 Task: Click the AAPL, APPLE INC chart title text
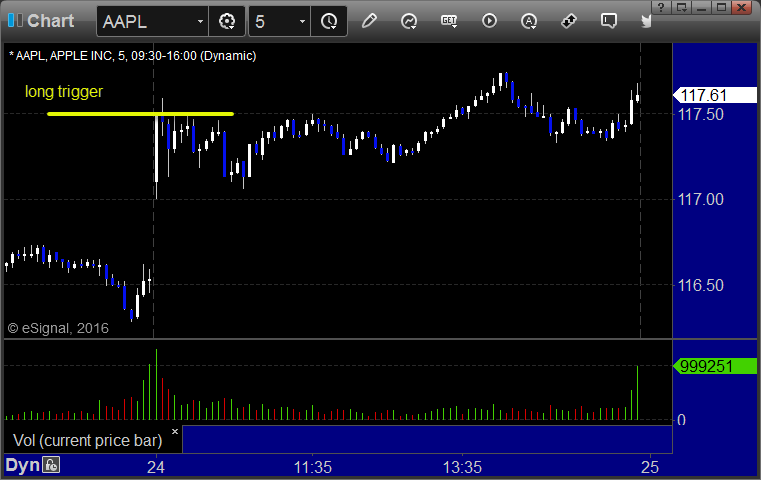(132, 56)
